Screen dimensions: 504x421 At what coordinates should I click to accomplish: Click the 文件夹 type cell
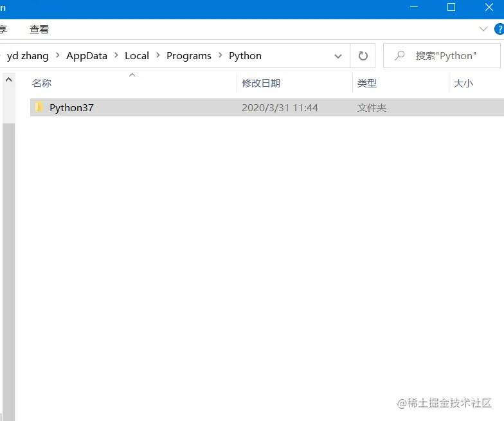[372, 108]
